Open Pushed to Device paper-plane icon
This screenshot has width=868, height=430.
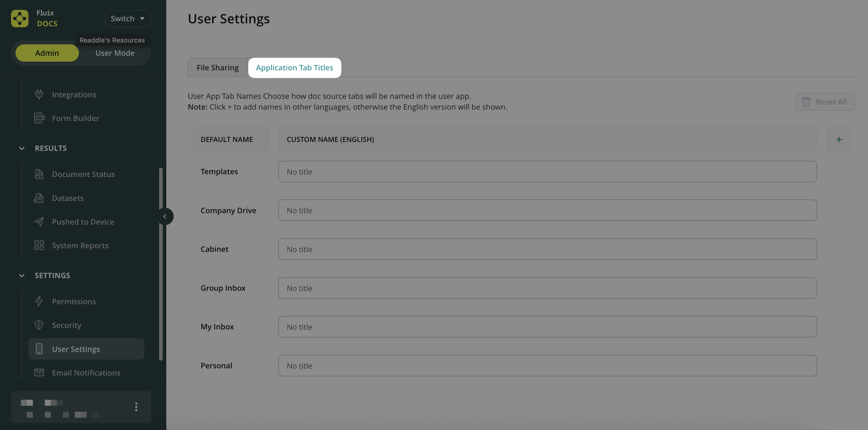(39, 222)
